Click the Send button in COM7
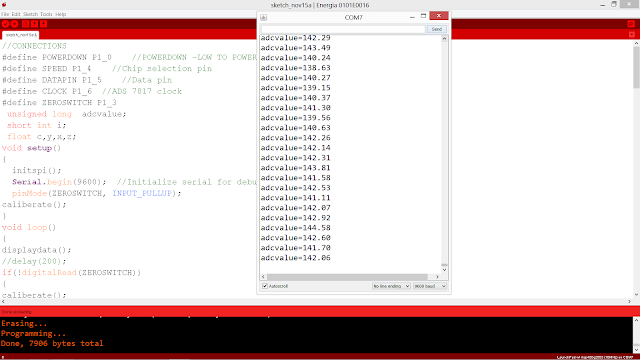 point(437,29)
